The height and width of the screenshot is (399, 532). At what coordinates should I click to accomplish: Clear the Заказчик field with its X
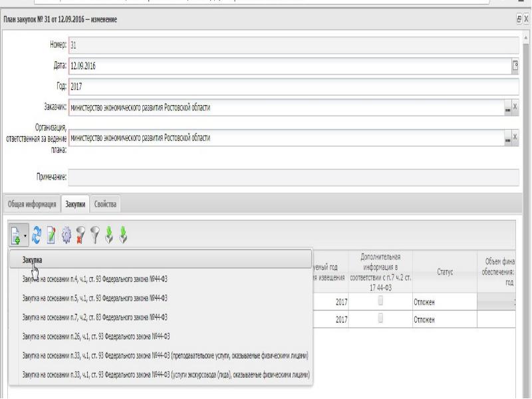(x=515, y=107)
